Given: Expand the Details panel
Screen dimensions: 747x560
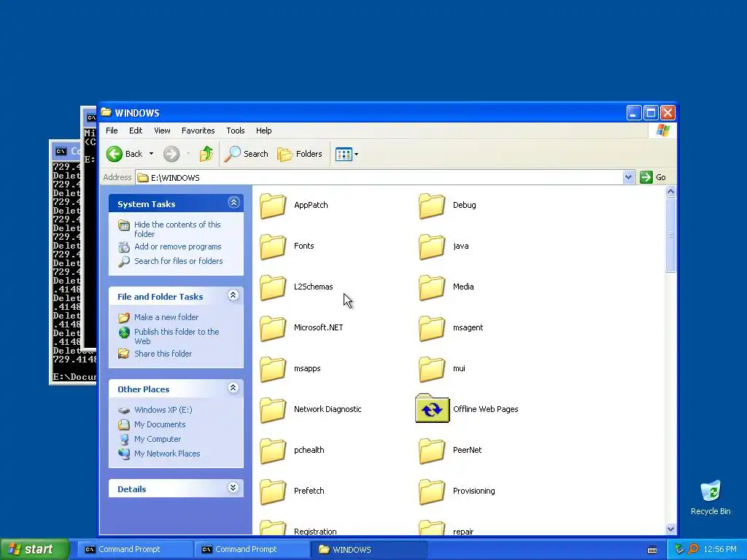Looking at the screenshot, I should (233, 488).
